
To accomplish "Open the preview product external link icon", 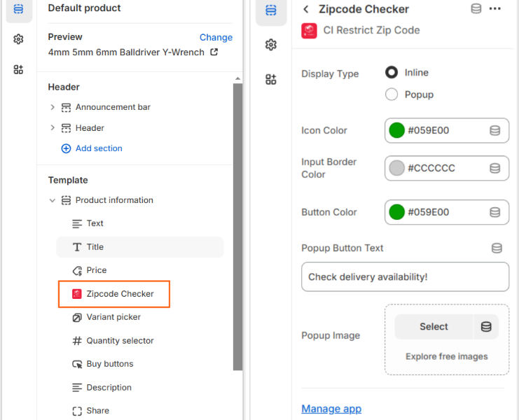I will coord(214,52).
